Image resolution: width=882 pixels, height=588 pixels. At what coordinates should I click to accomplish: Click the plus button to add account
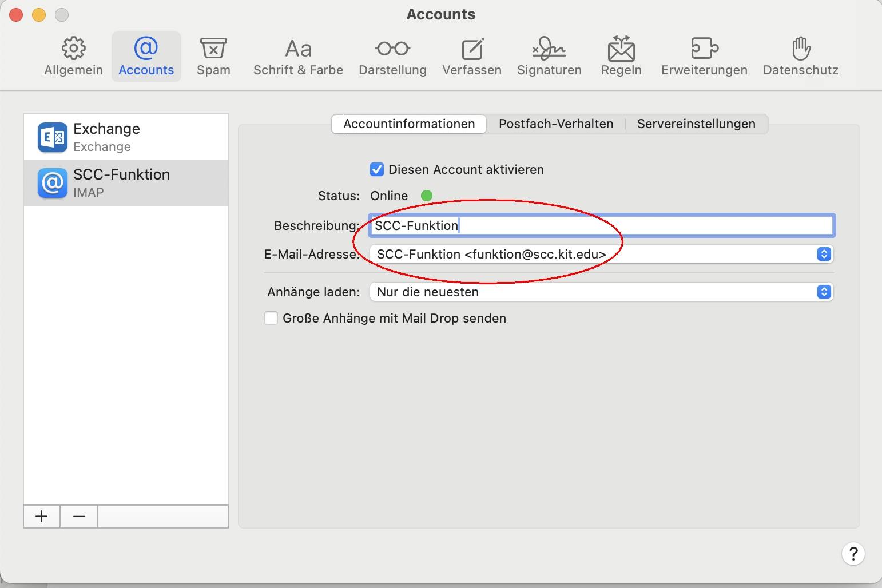[42, 517]
